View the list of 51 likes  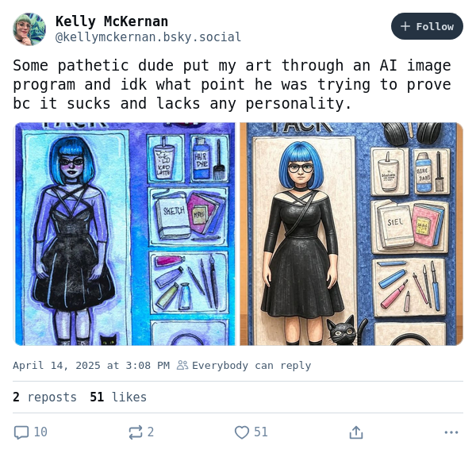click(118, 397)
